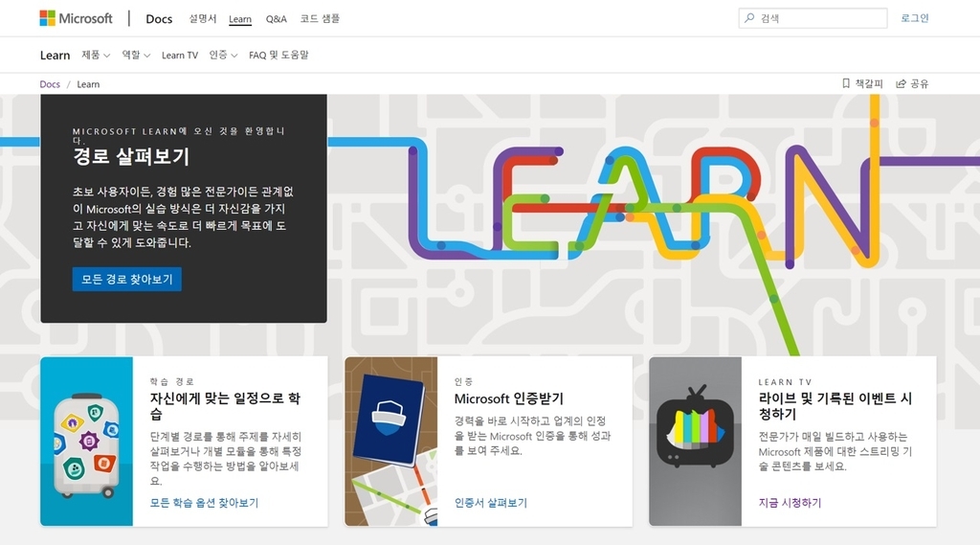Open the 설명서 tab in top navigation

click(203, 19)
